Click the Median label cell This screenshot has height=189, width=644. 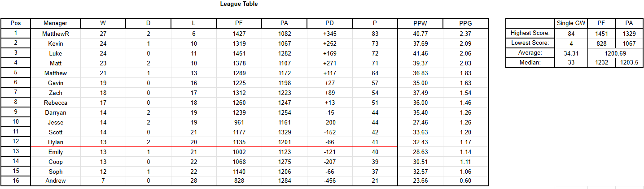[x=530, y=63]
